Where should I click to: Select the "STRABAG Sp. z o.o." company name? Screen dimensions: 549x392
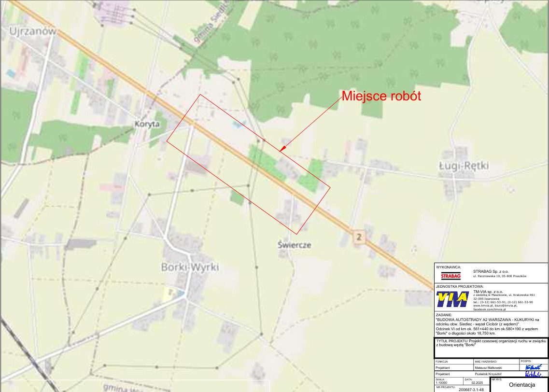pyautogui.click(x=491, y=271)
